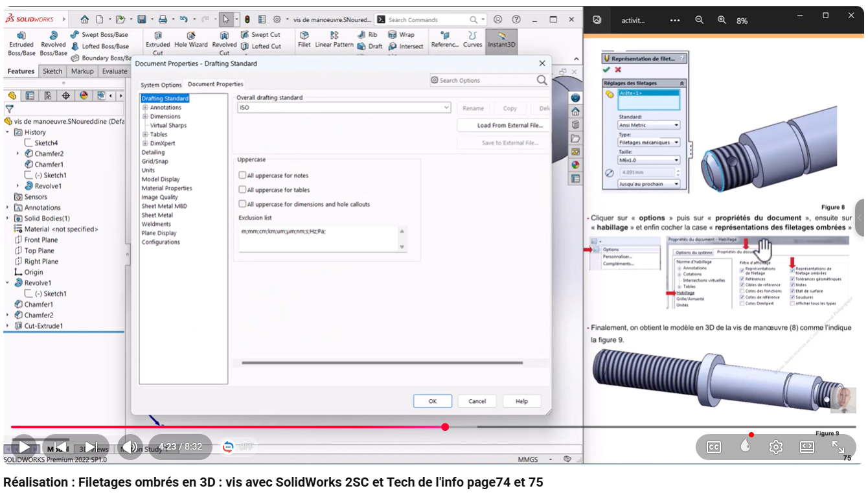Toggle the autoplay OFF switch in the video player

238,446
